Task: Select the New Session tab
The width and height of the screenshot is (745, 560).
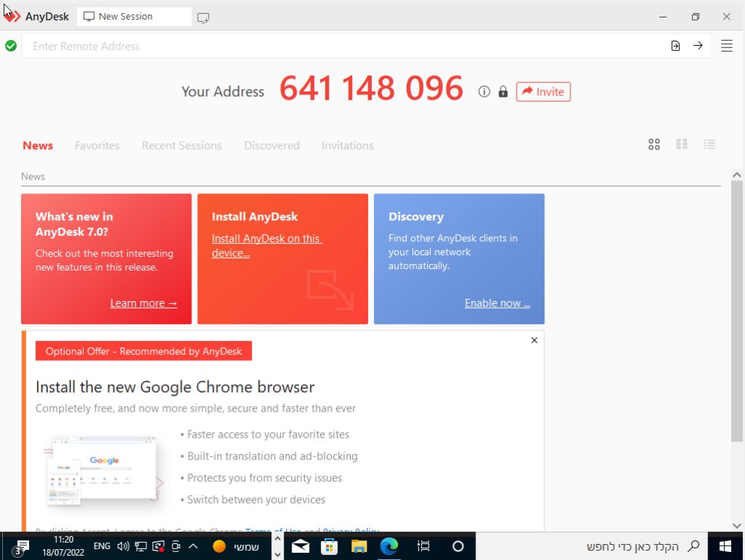Action: click(x=134, y=17)
